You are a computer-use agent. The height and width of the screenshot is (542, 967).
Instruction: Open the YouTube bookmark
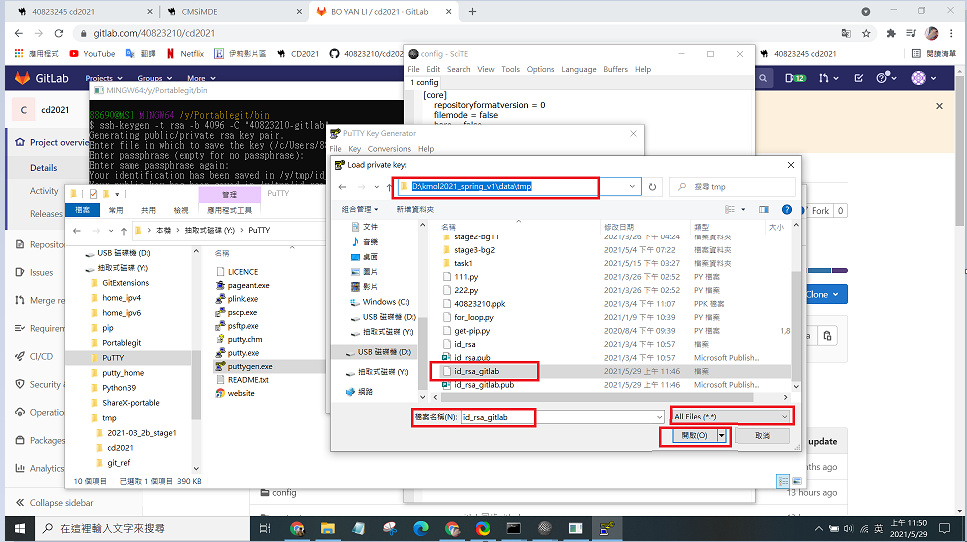click(x=93, y=54)
